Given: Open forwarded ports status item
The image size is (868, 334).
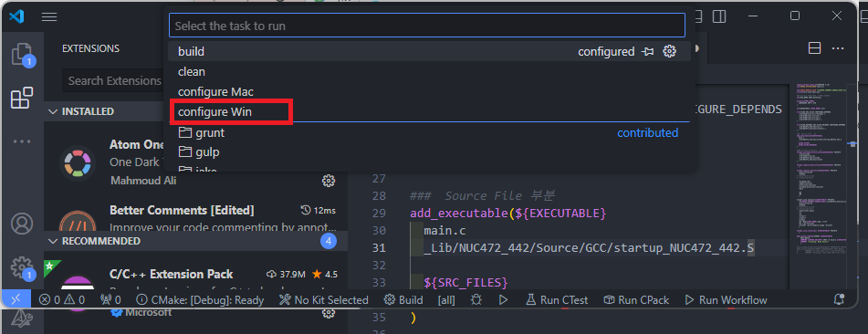Looking at the screenshot, I should pyautogui.click(x=110, y=300).
